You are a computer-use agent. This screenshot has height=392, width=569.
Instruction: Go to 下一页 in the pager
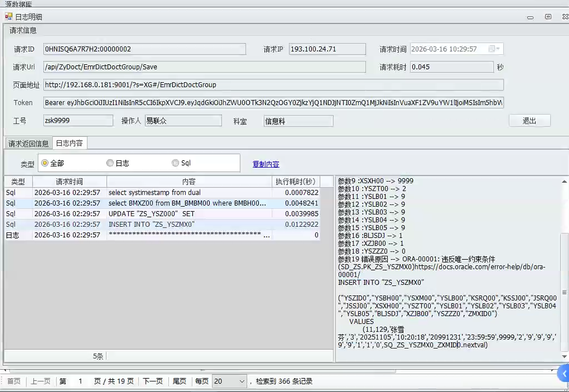(153, 381)
